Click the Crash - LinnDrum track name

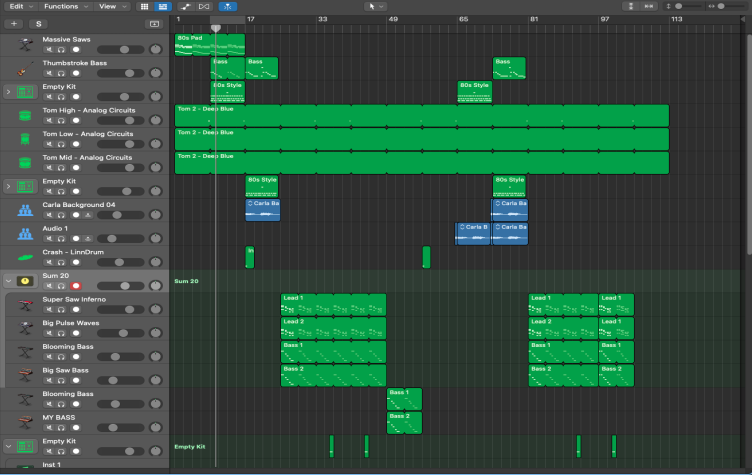[x=73, y=252]
